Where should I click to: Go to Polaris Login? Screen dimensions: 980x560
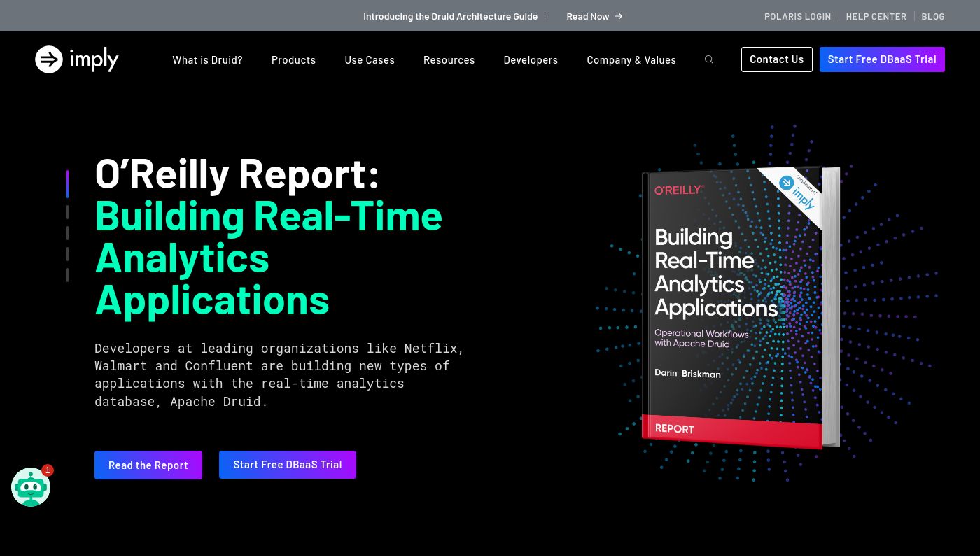(797, 16)
